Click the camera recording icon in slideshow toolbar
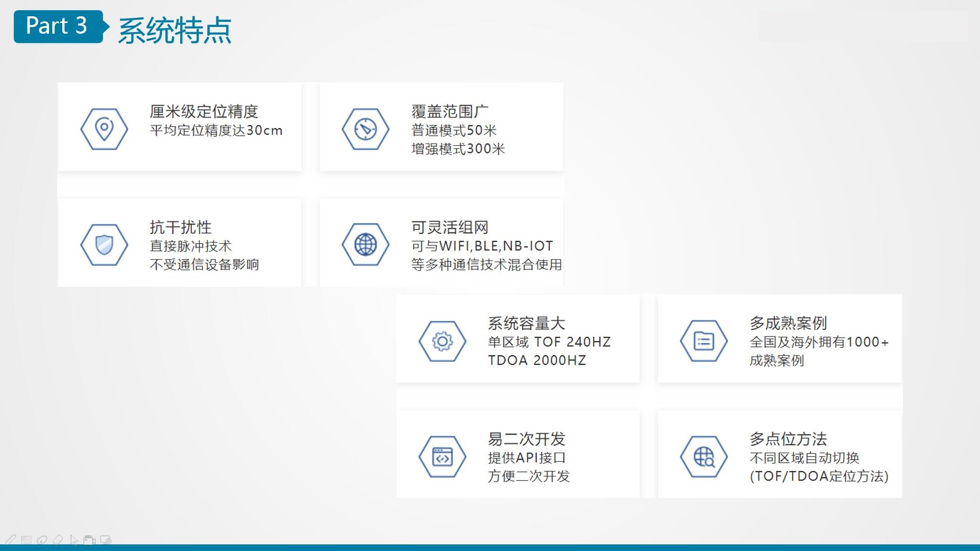Image resolution: width=980 pixels, height=551 pixels. 89,540
